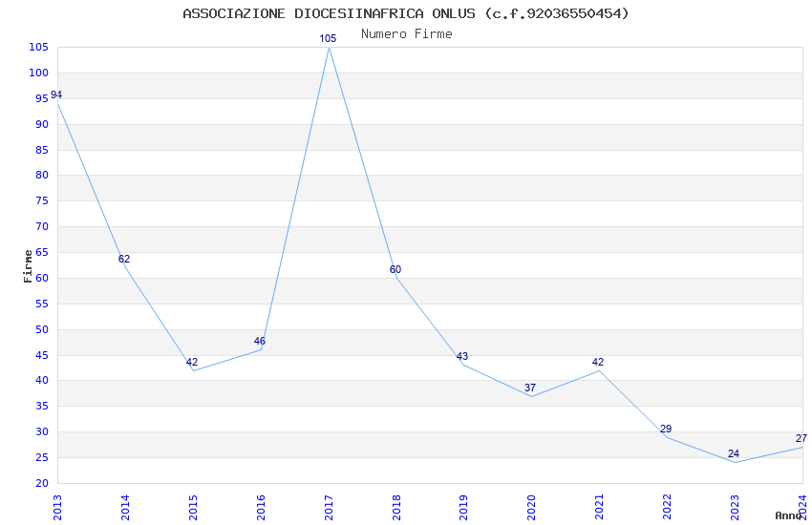Image resolution: width=812 pixels, height=525 pixels.
Task: Click the 2016 year tick label
Action: click(x=261, y=508)
